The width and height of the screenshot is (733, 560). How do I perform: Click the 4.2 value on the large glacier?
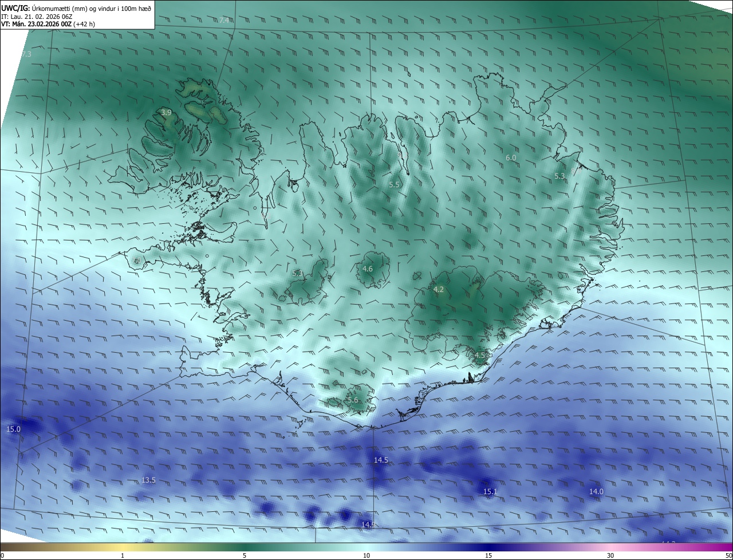pyautogui.click(x=439, y=290)
